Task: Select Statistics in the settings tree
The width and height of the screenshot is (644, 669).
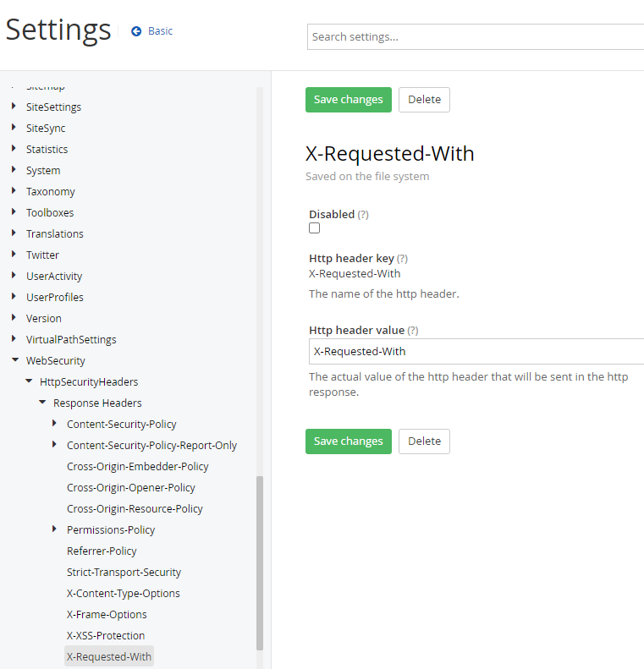Action: click(47, 150)
